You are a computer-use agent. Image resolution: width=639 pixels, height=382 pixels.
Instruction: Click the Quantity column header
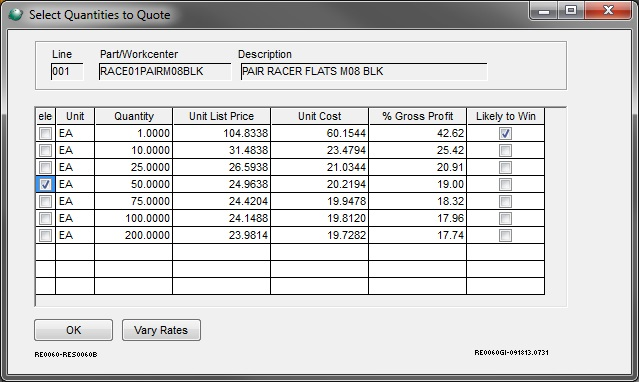134,116
